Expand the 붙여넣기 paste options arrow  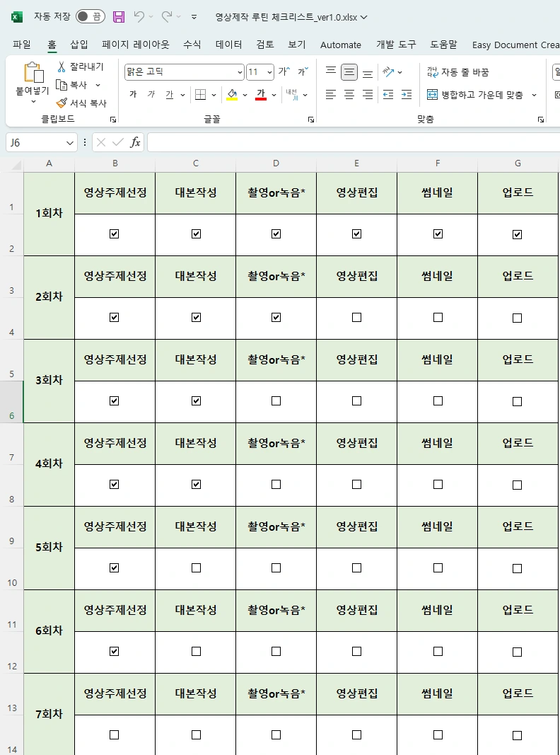pos(33,102)
